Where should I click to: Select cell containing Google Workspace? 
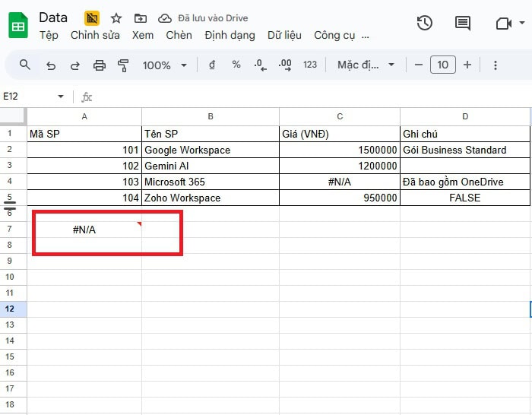coord(210,150)
